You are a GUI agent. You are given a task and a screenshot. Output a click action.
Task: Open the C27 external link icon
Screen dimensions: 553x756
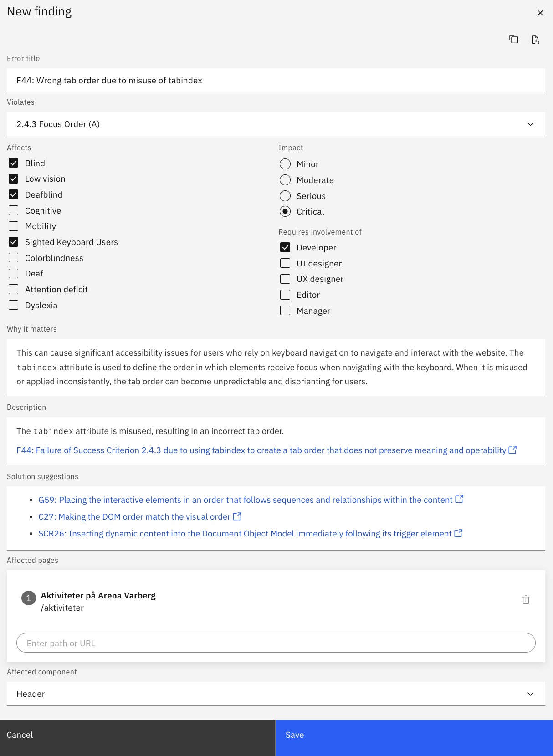point(237,516)
